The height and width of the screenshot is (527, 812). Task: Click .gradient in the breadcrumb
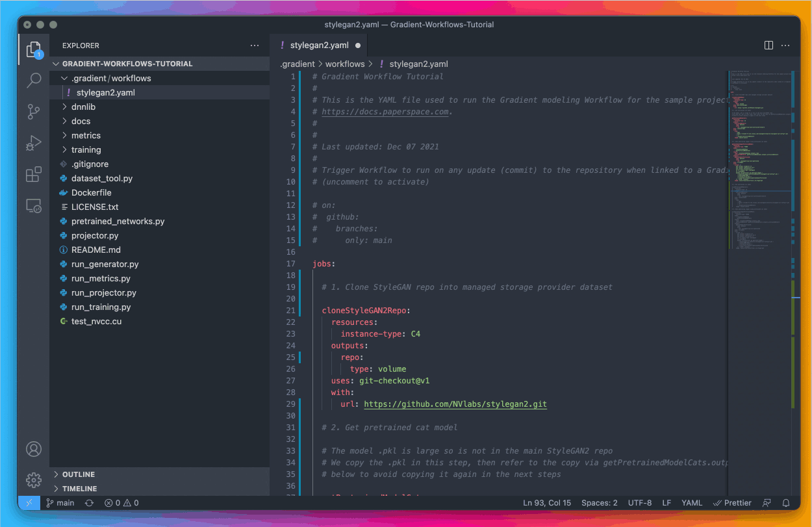pos(298,64)
